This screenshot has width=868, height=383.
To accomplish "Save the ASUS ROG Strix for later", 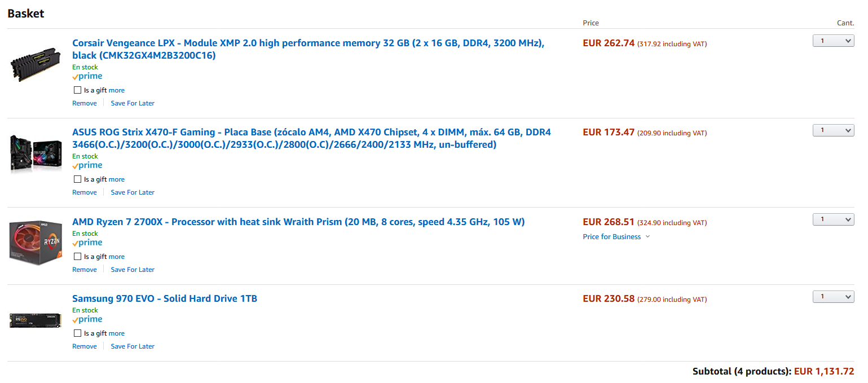I will 133,192.
